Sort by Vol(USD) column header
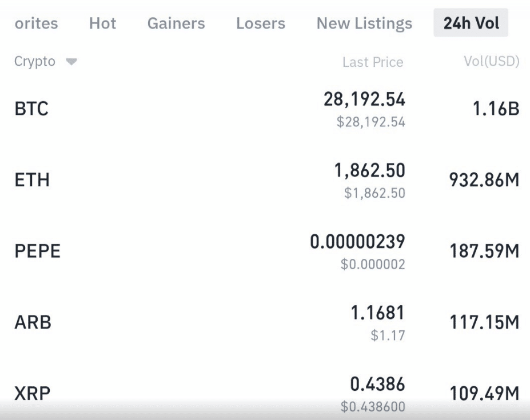Screen dimensions: 530x420 tap(492, 62)
